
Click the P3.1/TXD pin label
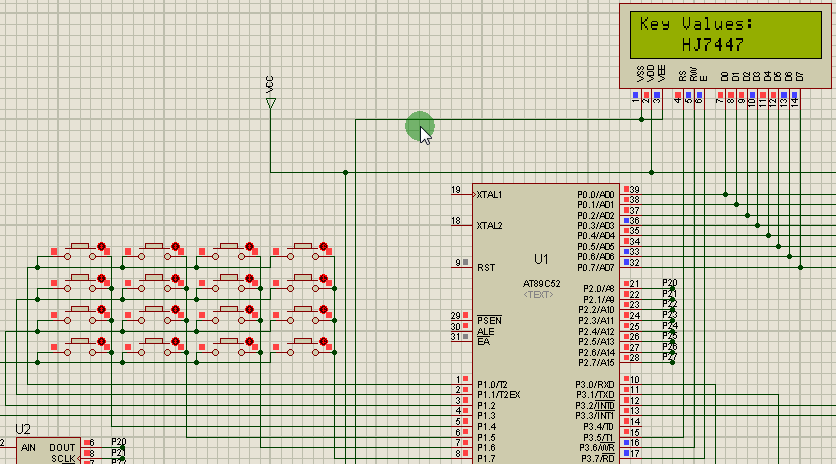595,395
